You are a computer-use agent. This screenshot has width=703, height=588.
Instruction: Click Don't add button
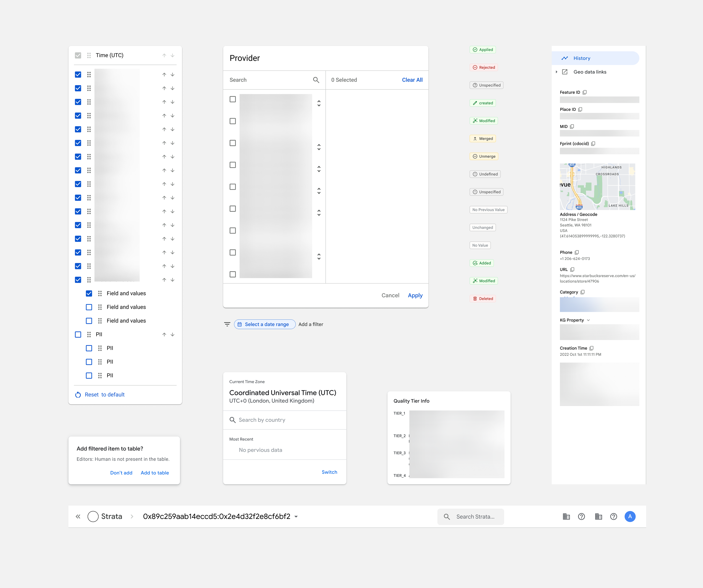click(x=121, y=473)
